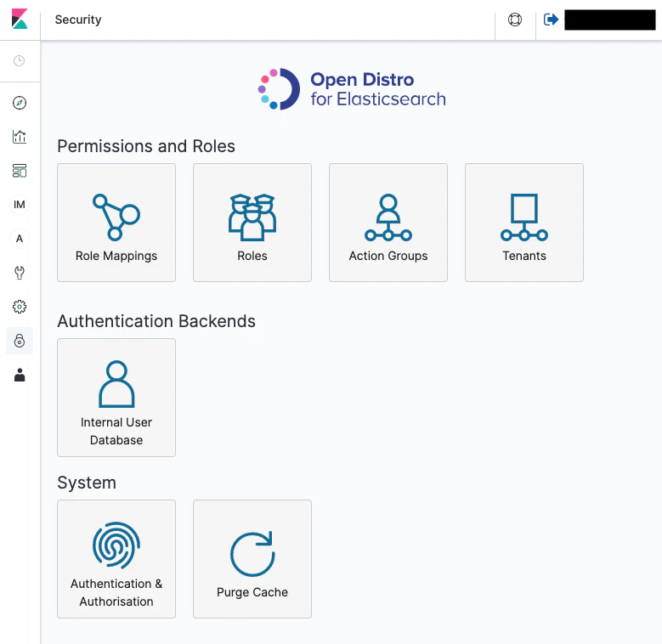Click the Roles people icon

tap(252, 217)
